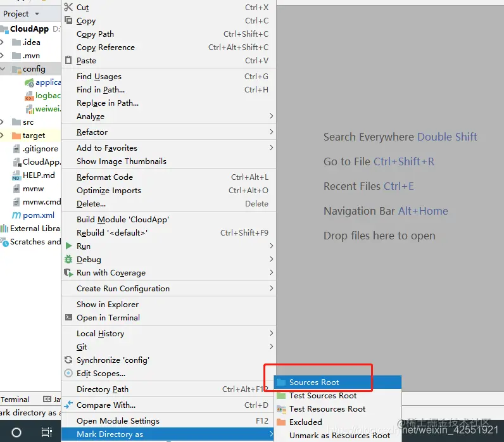Click the Cut scissors icon
The width and height of the screenshot is (504, 442).
68,7
